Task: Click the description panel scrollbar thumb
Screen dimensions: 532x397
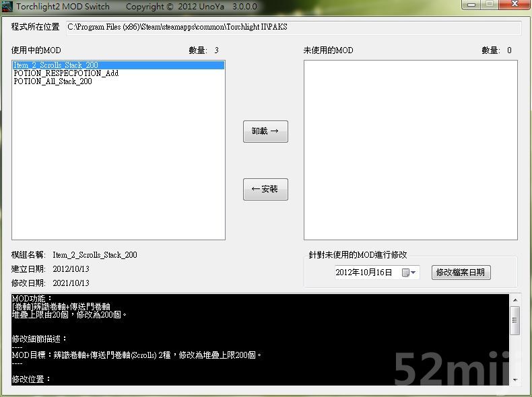Action: [x=515, y=320]
